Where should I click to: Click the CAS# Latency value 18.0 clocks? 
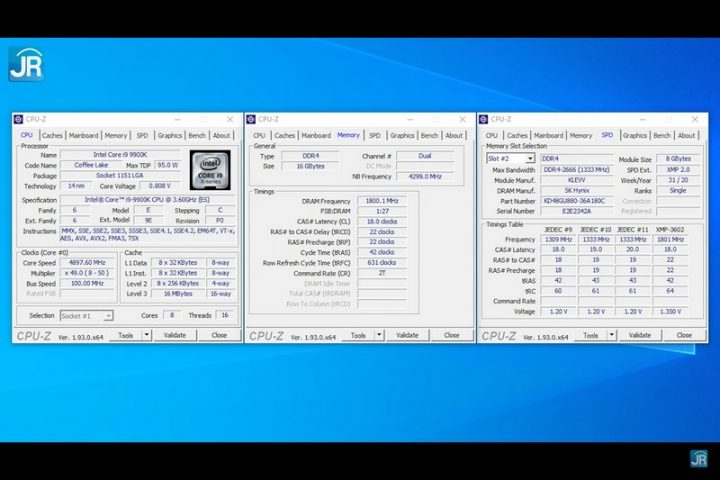pyautogui.click(x=382, y=221)
